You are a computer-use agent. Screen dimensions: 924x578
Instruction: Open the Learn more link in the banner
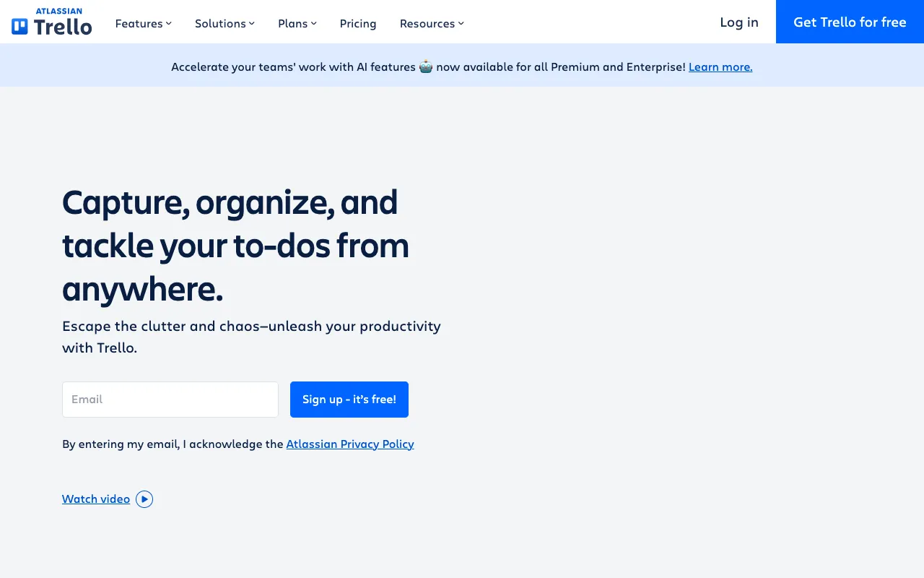point(720,66)
